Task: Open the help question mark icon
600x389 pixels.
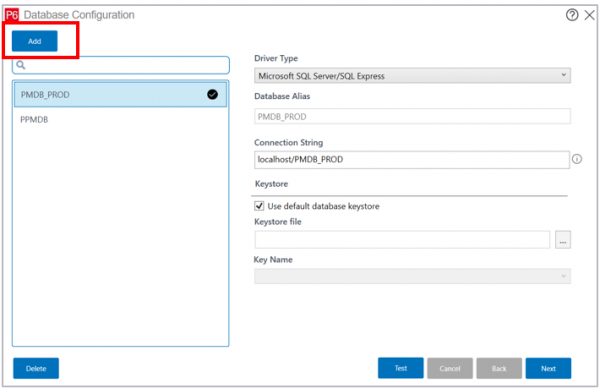Action: tap(572, 15)
